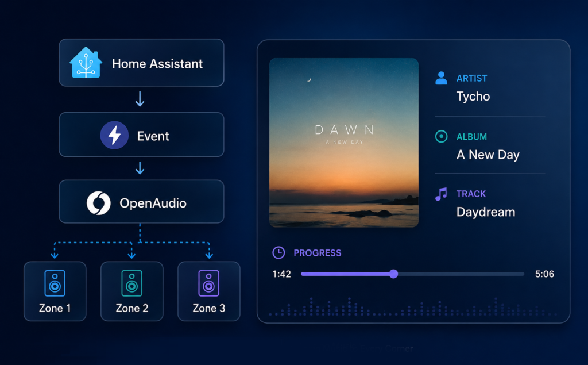Click the Artist person icon
This screenshot has height=365, width=588.
(442, 78)
